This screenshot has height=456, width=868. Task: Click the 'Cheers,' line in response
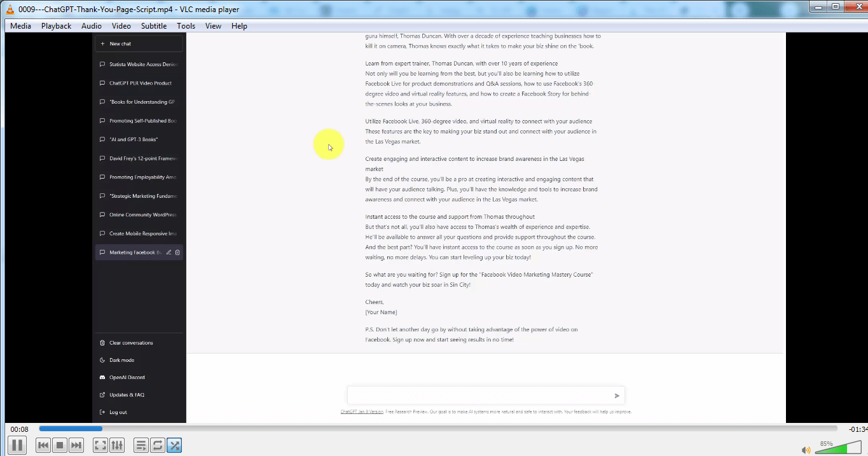(x=375, y=302)
